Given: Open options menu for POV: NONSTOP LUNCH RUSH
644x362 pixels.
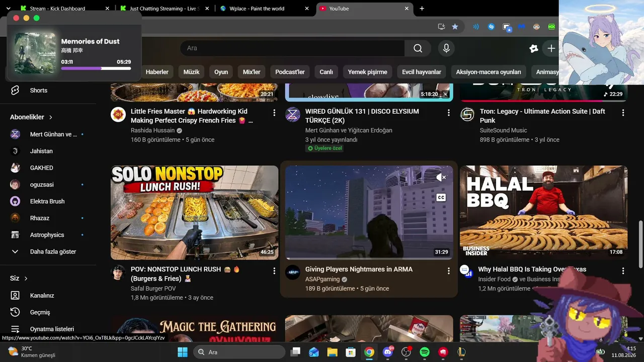Looking at the screenshot, I should pos(274,270).
